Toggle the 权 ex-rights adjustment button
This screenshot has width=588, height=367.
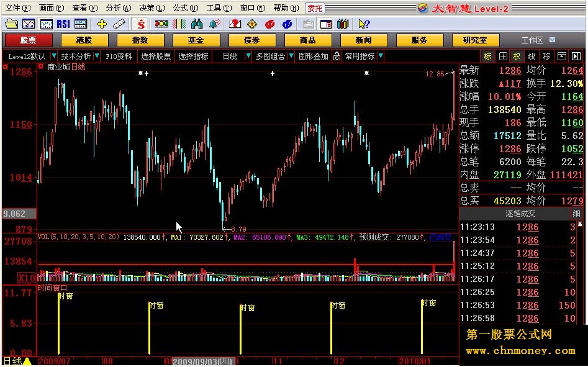click(517, 57)
